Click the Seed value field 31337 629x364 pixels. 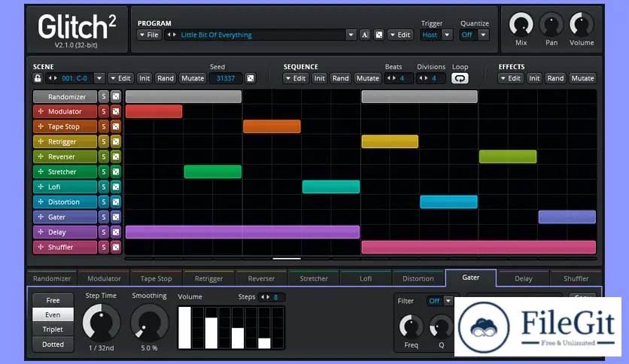click(x=226, y=78)
